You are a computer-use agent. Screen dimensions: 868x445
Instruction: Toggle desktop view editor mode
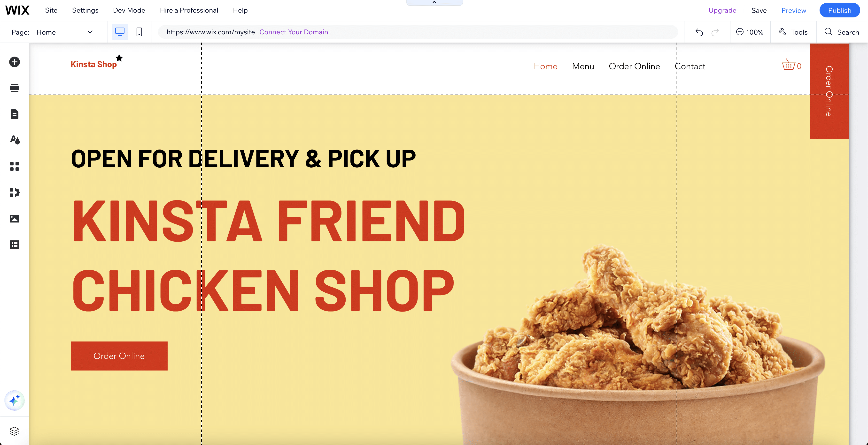(120, 32)
